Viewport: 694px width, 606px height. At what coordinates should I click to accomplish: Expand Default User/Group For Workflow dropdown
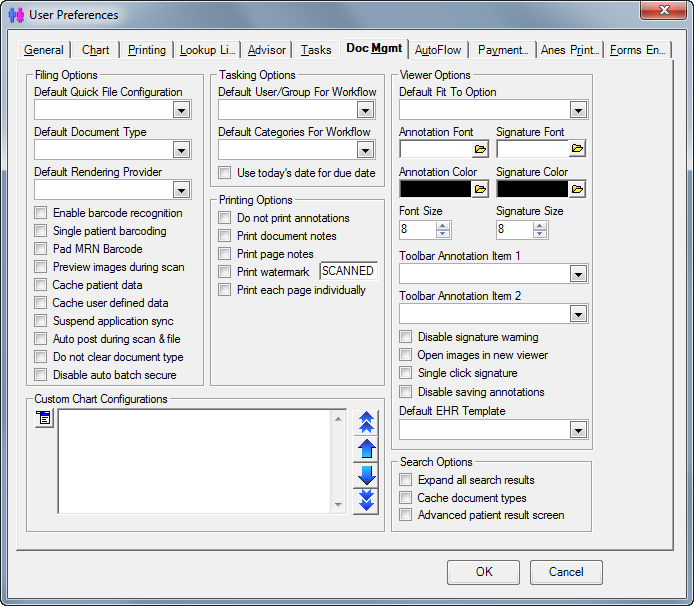click(366, 110)
